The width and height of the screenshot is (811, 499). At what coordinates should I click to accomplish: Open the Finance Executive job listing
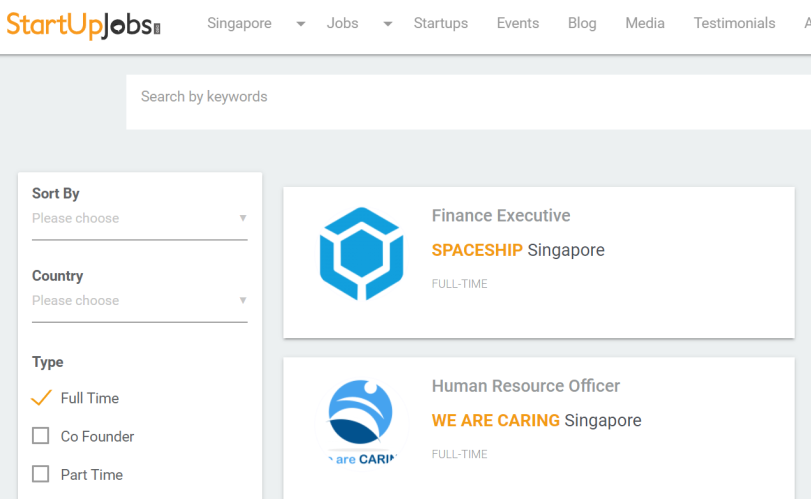click(501, 216)
